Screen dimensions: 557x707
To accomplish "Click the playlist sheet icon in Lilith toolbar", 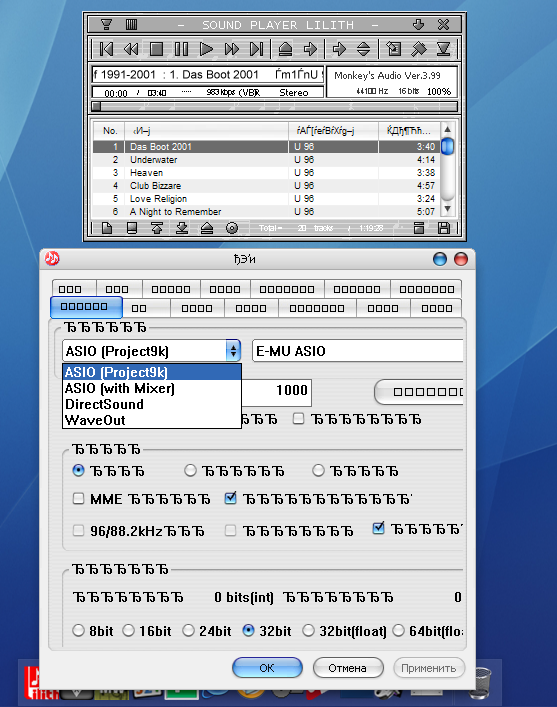I will 394,49.
